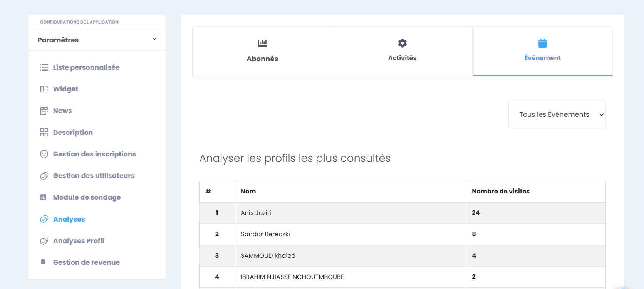
Task: Click the Liste personnalisée list icon
Action: 44,67
